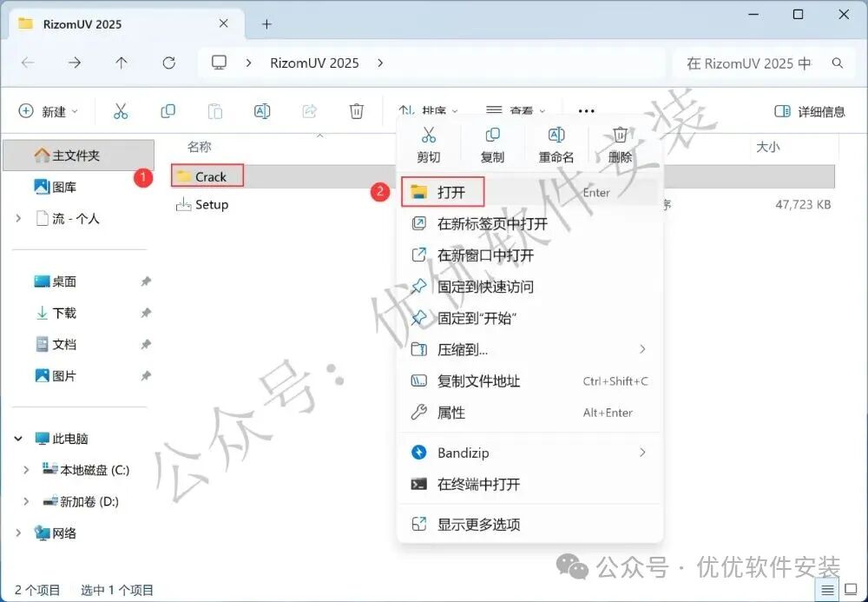The height and width of the screenshot is (602, 868).
Task: Expand the 网络 tree node
Action: 18,533
